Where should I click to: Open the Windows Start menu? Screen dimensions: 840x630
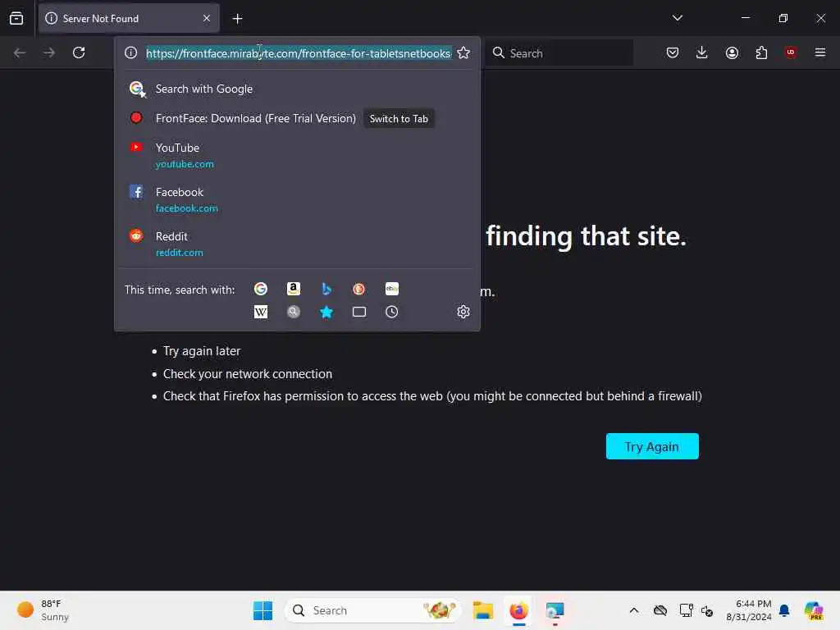tap(262, 610)
